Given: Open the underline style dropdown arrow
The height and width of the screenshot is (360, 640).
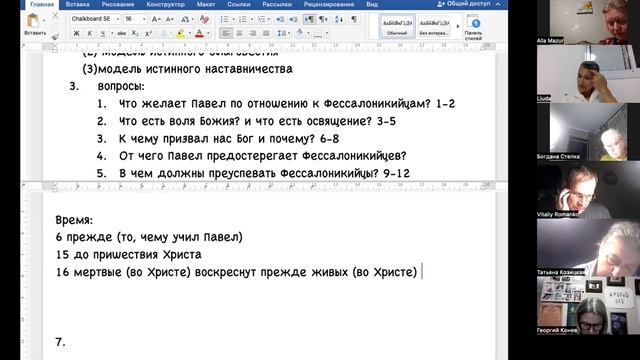Looking at the screenshot, I should [x=111, y=33].
